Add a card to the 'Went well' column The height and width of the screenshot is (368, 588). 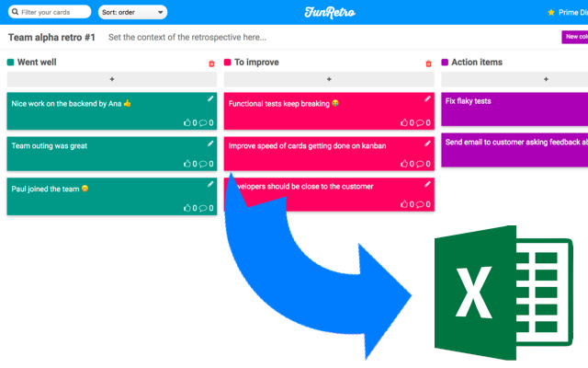(112, 79)
